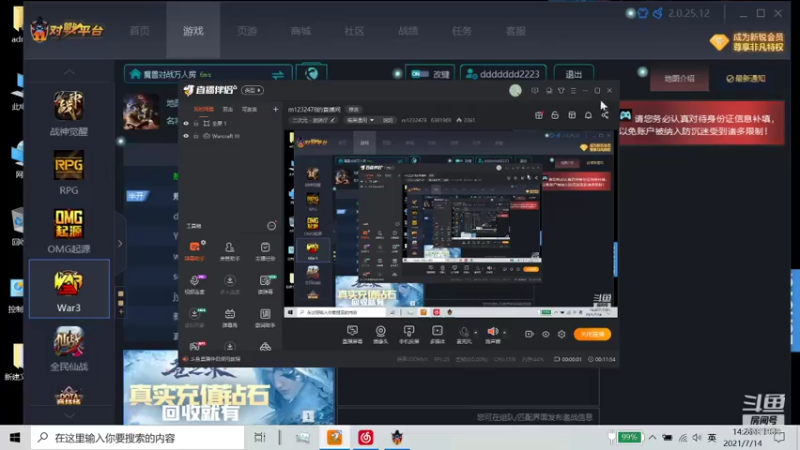Open the 战绩 tab
This screenshot has height=450, width=800.
[408, 31]
